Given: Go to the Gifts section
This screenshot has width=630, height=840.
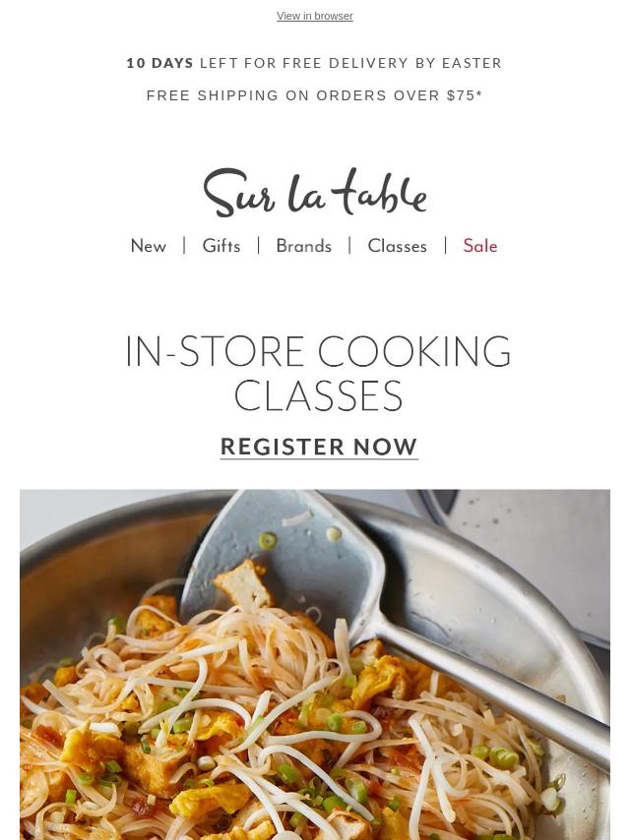Looking at the screenshot, I should [x=220, y=246].
